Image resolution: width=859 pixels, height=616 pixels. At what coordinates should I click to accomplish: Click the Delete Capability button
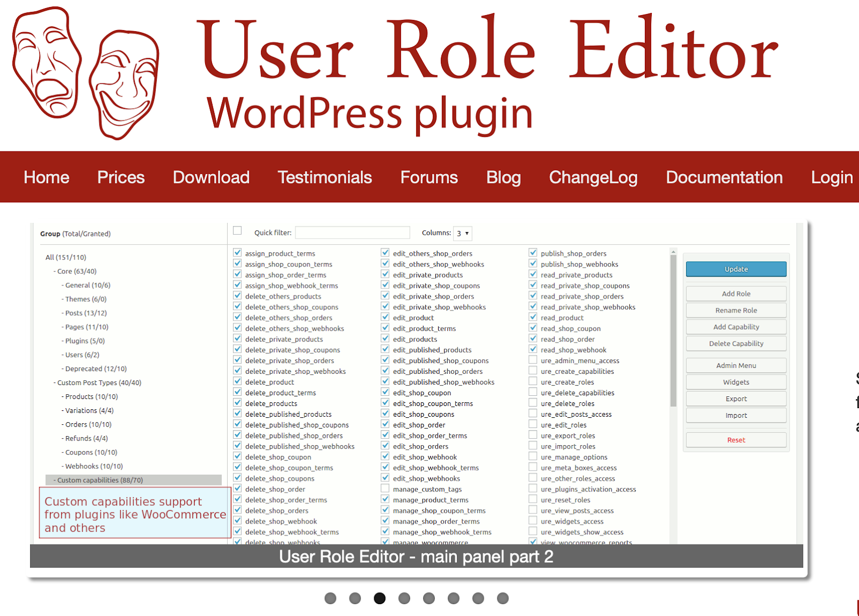click(x=736, y=344)
